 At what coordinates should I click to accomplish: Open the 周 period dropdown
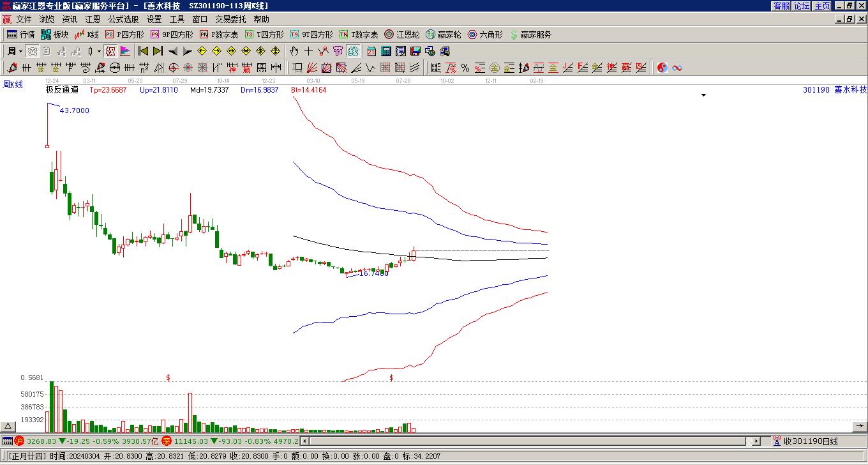coord(15,51)
